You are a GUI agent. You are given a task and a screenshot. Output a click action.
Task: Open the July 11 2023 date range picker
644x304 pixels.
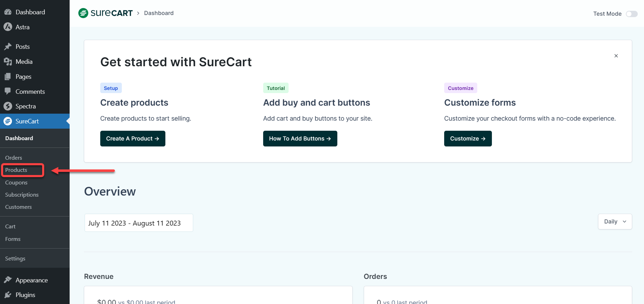(139, 223)
